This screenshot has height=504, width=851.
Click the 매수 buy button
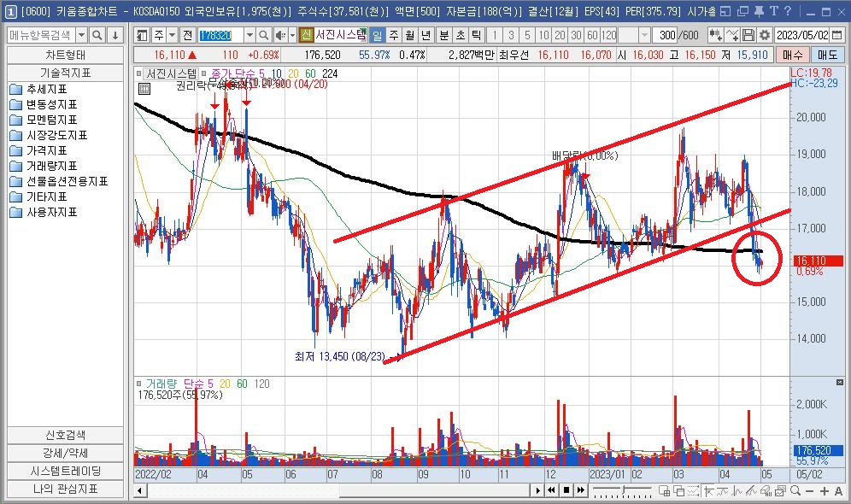click(x=792, y=56)
